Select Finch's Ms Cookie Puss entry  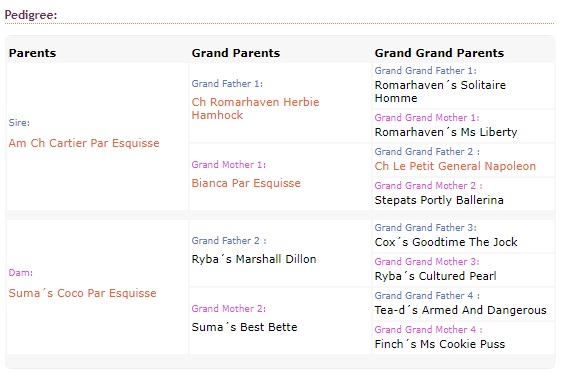coord(440,344)
